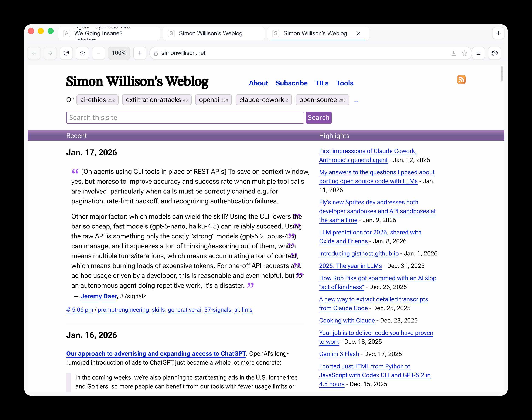Open the browser settings gear
The height and width of the screenshot is (420, 532).
pos(495,53)
